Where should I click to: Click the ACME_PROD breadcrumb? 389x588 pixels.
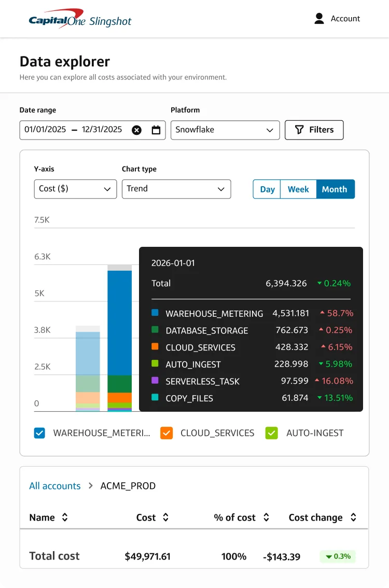(128, 486)
